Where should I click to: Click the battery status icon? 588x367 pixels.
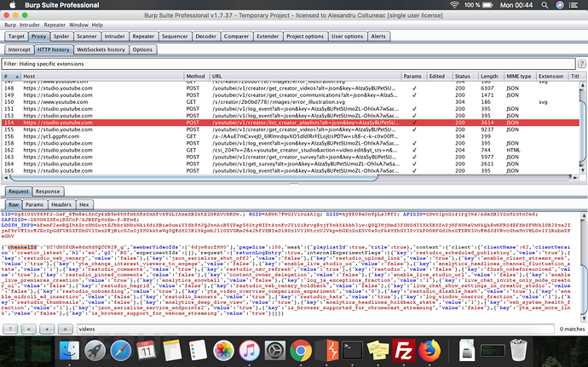pos(487,5)
